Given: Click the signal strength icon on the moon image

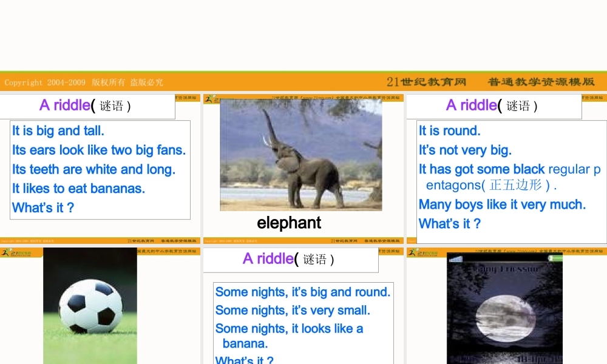Looking at the screenshot, I should (x=455, y=259).
